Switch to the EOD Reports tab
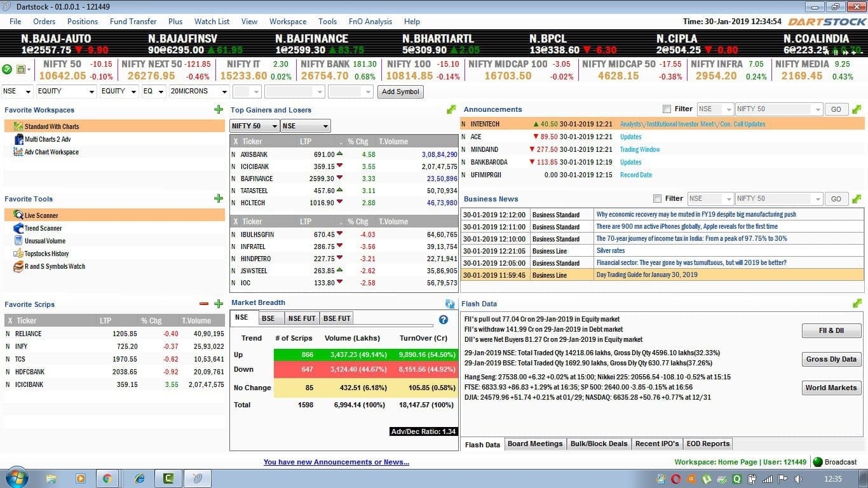Screen dimensions: 868x488 tap(708, 444)
